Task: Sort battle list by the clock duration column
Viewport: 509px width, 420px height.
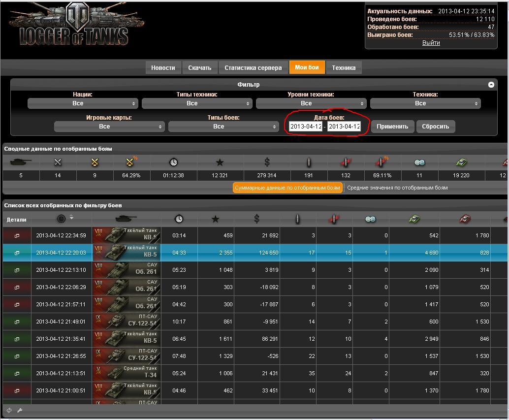Action: tap(179, 219)
